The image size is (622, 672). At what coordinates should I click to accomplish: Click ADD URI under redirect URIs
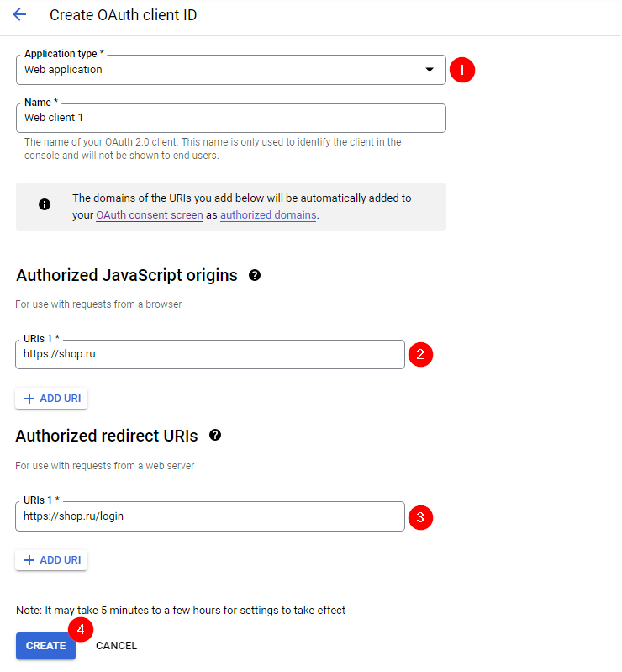click(x=52, y=560)
